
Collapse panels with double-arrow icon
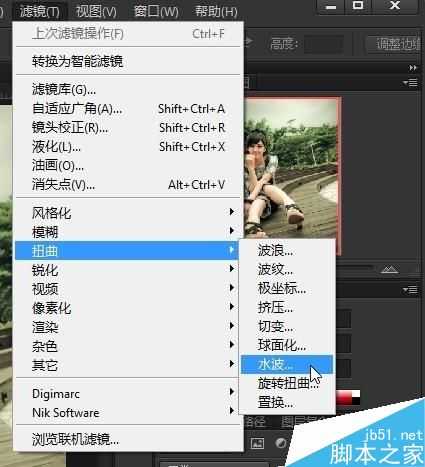click(x=413, y=68)
